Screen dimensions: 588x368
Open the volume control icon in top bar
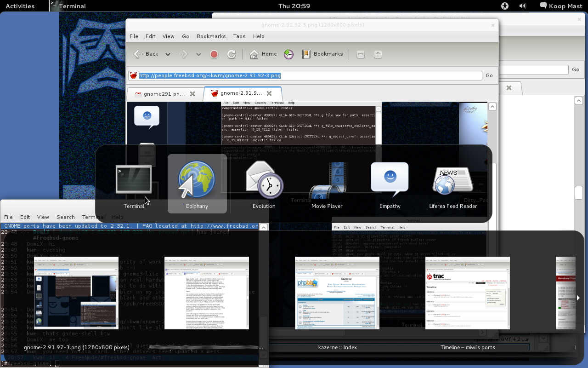tap(523, 6)
